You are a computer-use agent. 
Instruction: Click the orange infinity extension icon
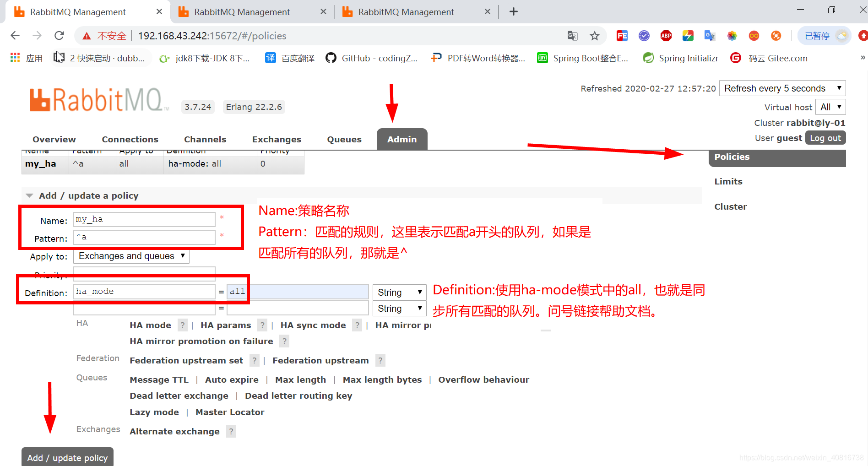coord(754,36)
